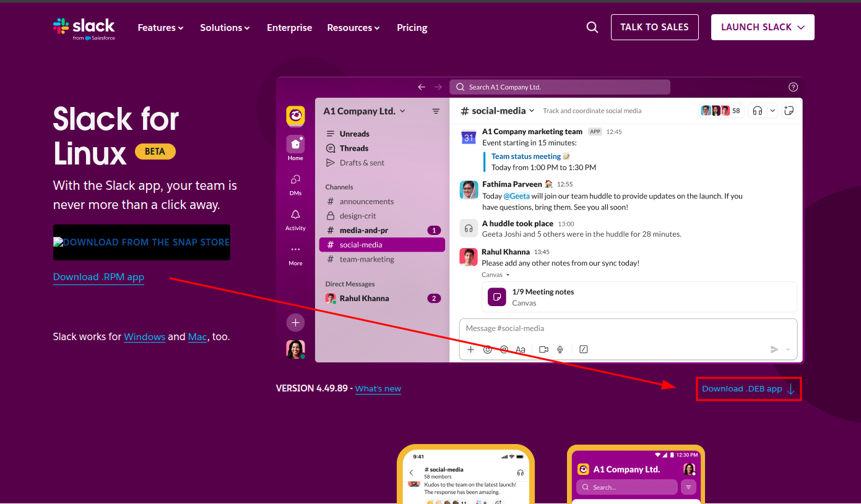The image size is (861, 504).
Task: Open DMs icon in Slack sidebar
Action: click(x=295, y=179)
